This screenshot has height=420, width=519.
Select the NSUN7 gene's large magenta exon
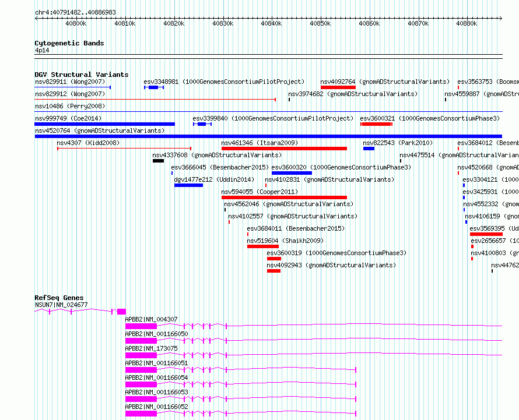click(121, 312)
